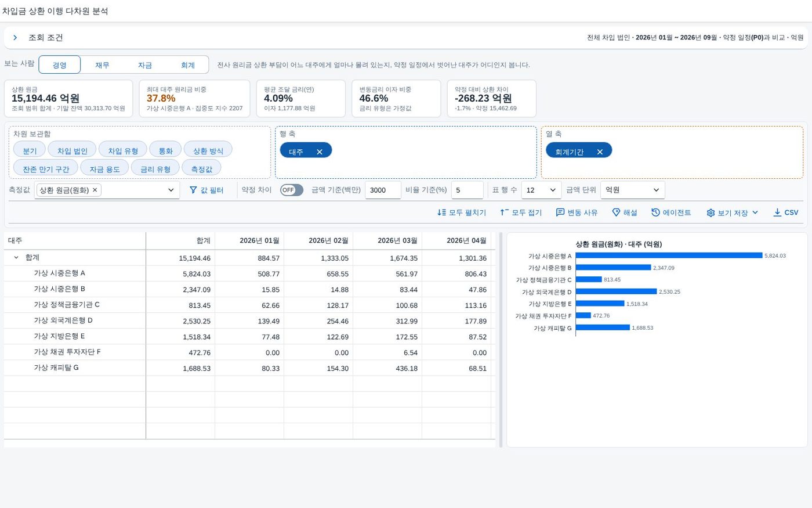Focus the 금액 기준(백만) input field
Screen dimensions: 812x508
(x=383, y=190)
